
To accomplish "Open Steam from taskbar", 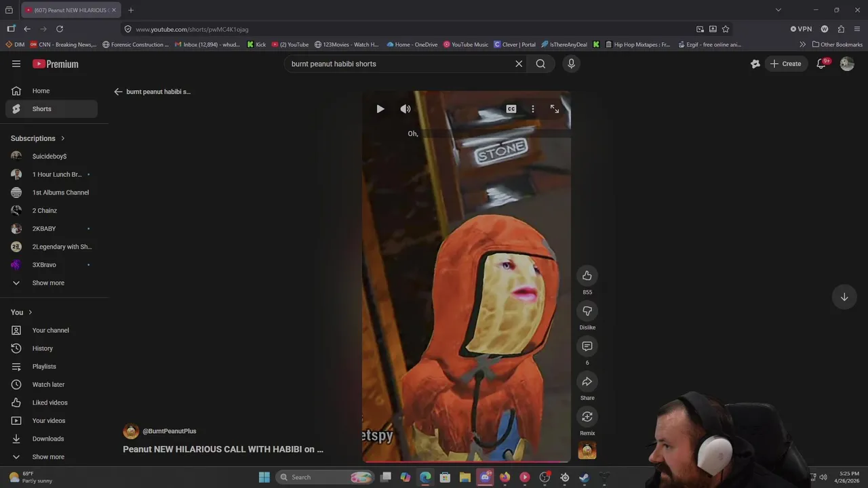I will click(x=585, y=477).
